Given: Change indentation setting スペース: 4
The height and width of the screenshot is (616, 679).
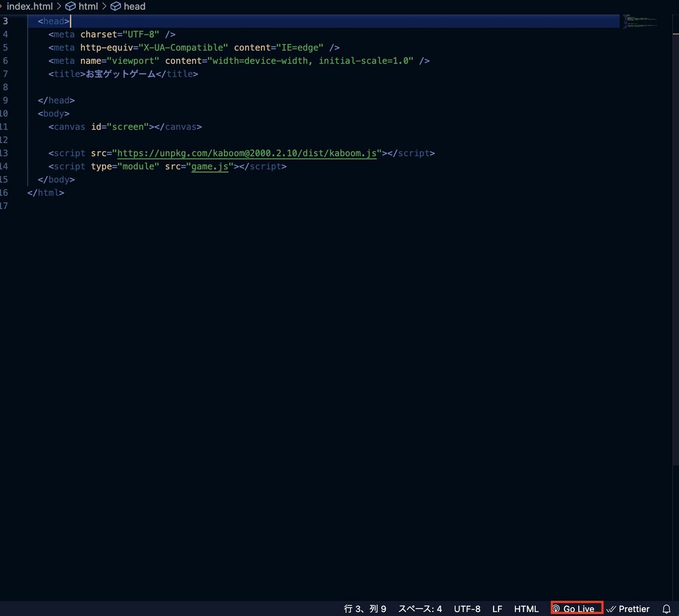Looking at the screenshot, I should click(x=420, y=609).
